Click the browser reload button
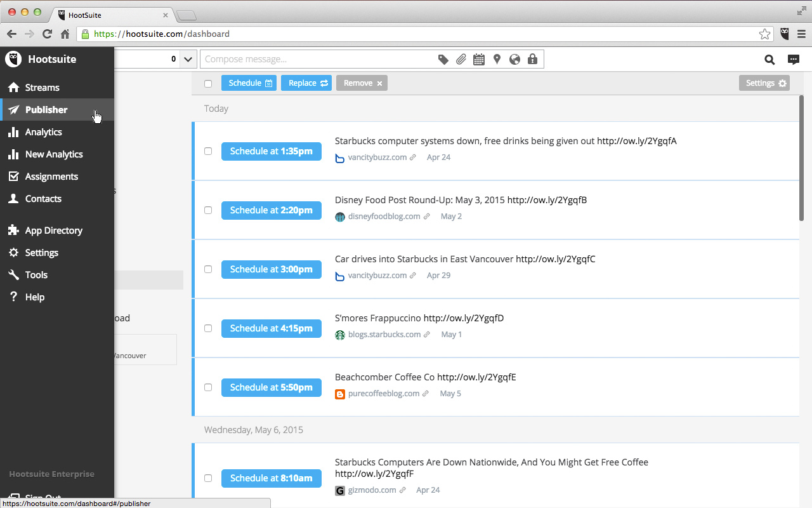 pos(47,34)
